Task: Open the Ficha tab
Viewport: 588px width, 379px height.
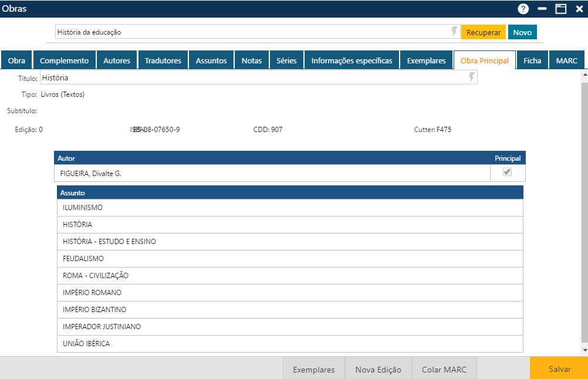Action: point(532,59)
